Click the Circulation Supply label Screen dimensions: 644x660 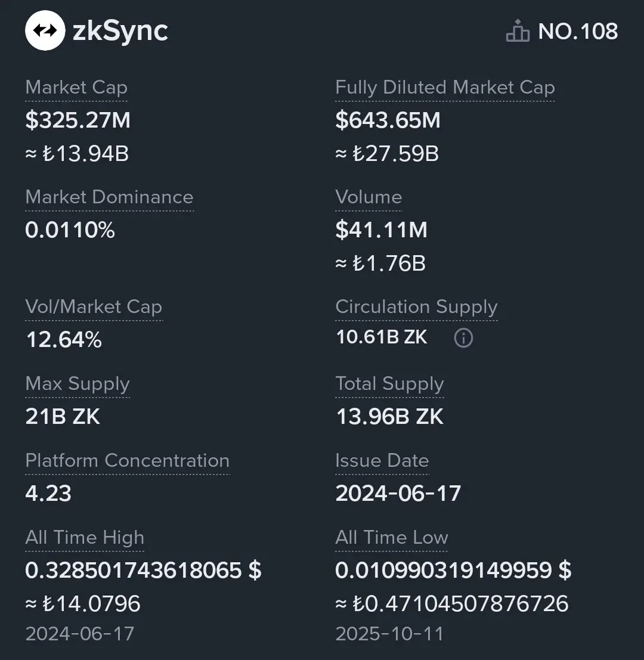coord(416,307)
